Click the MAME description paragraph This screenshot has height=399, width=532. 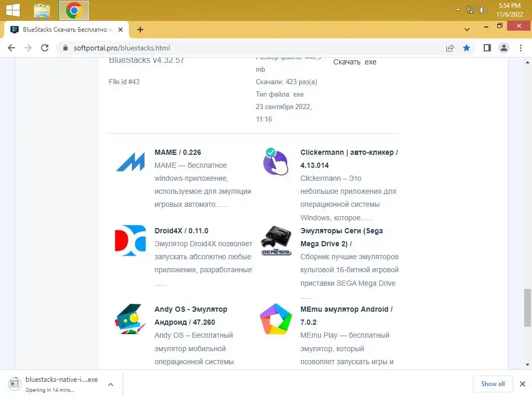[203, 185]
